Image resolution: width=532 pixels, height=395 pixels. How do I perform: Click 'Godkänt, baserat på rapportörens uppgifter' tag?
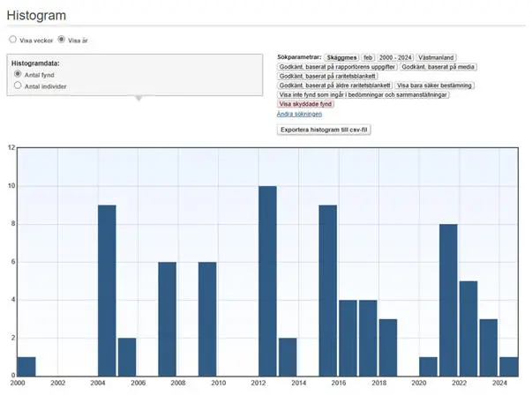337,67
